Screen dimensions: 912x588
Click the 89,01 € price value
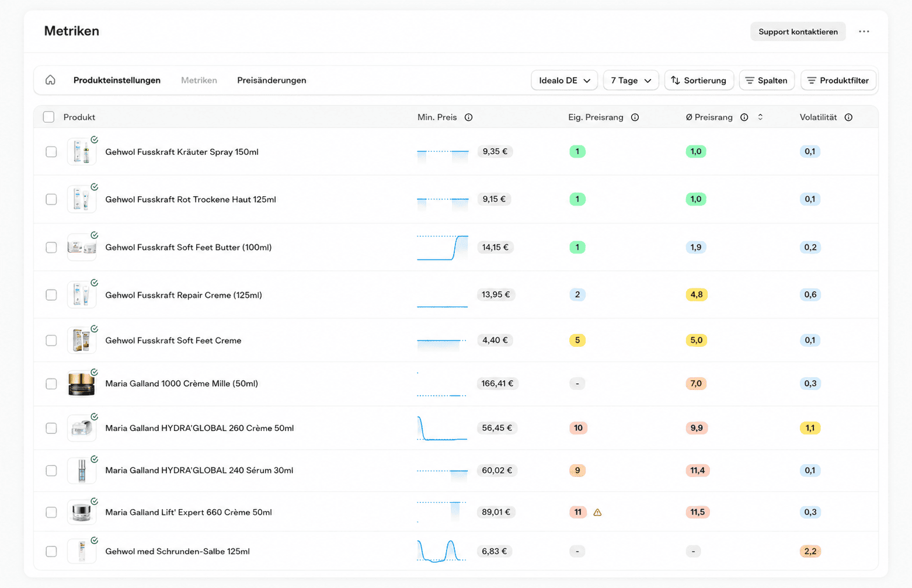[x=496, y=513]
